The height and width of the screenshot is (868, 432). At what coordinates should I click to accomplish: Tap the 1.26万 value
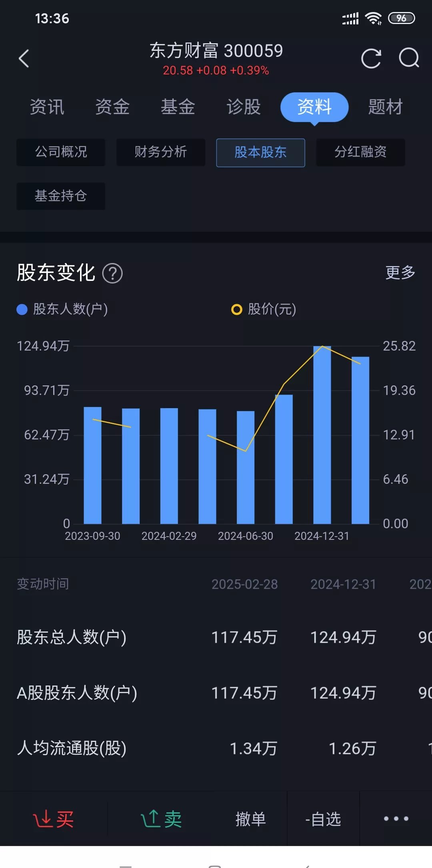[352, 748]
